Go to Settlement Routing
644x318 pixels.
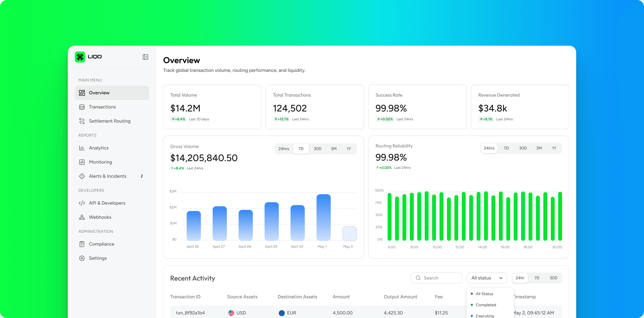112,121
